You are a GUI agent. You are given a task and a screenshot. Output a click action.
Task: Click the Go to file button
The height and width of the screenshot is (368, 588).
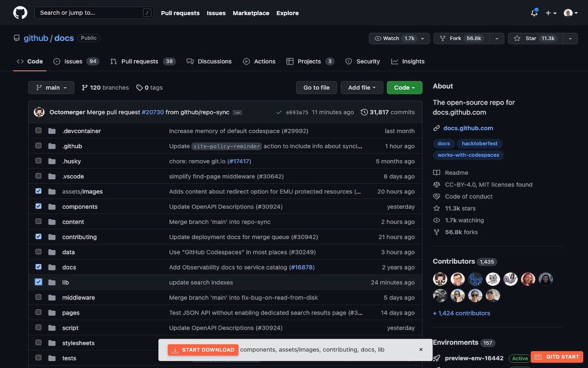pos(316,87)
